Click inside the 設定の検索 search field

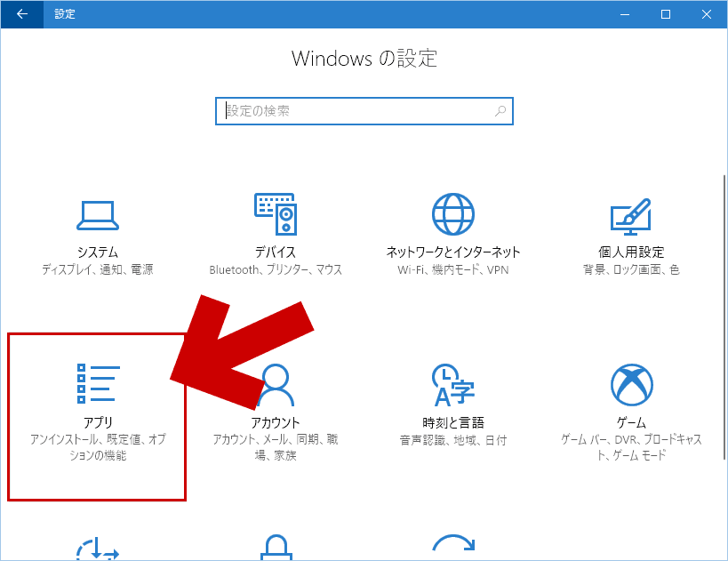[x=347, y=110]
